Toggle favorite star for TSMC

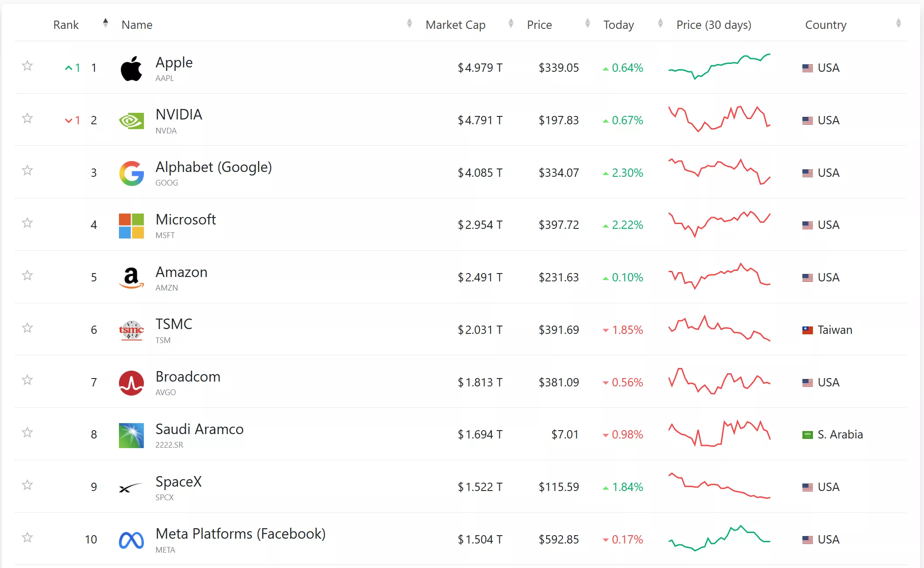tap(28, 328)
